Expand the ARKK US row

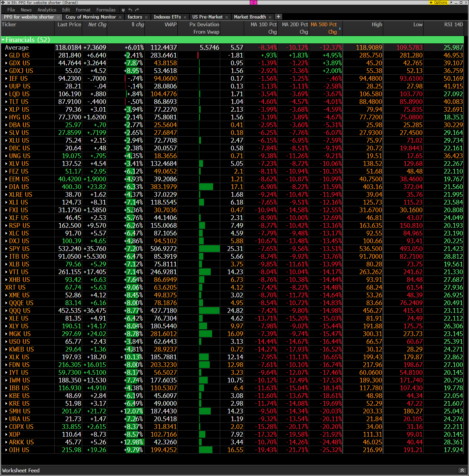[x=6, y=442]
